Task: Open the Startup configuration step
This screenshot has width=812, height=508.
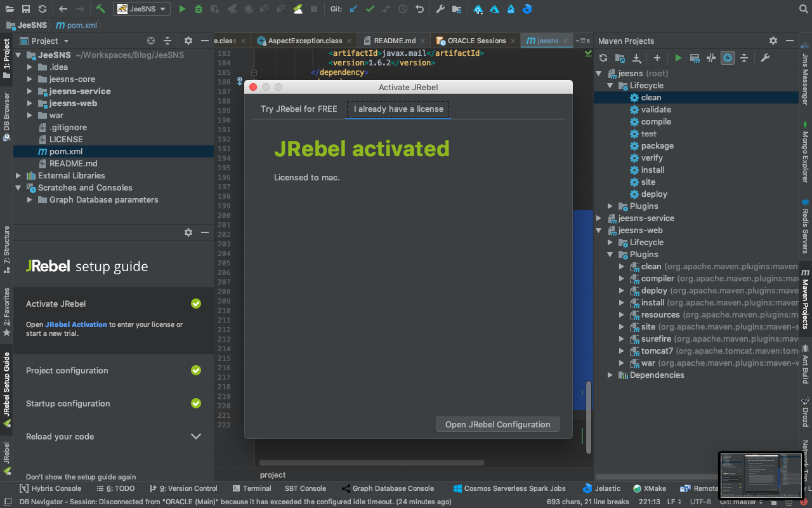Action: [114, 403]
